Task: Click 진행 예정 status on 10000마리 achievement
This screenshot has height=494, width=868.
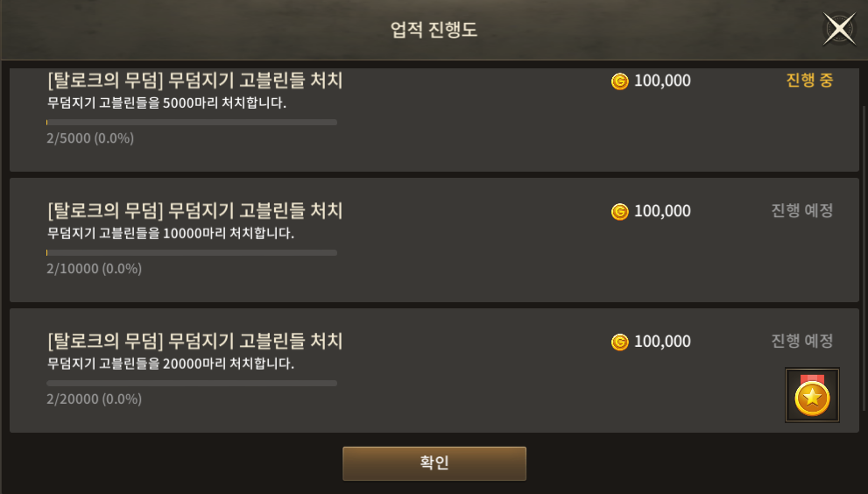Action: point(802,210)
